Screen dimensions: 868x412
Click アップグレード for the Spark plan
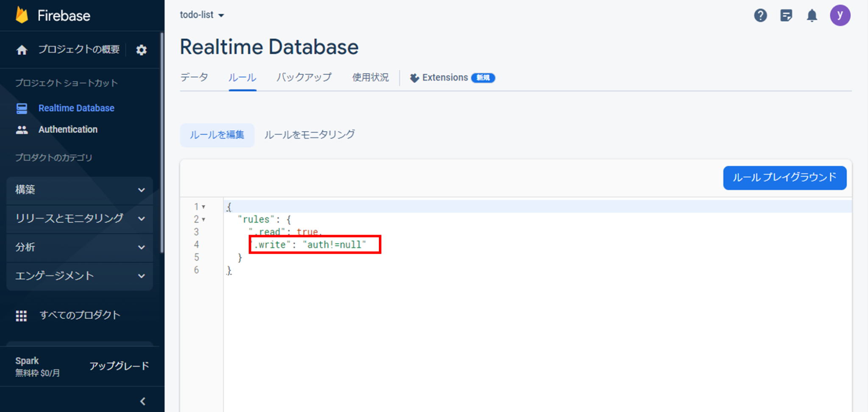point(119,365)
